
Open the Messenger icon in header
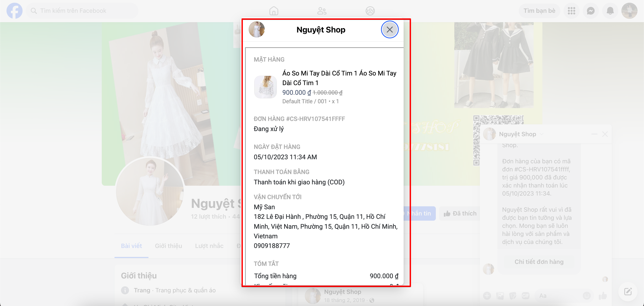pyautogui.click(x=591, y=11)
